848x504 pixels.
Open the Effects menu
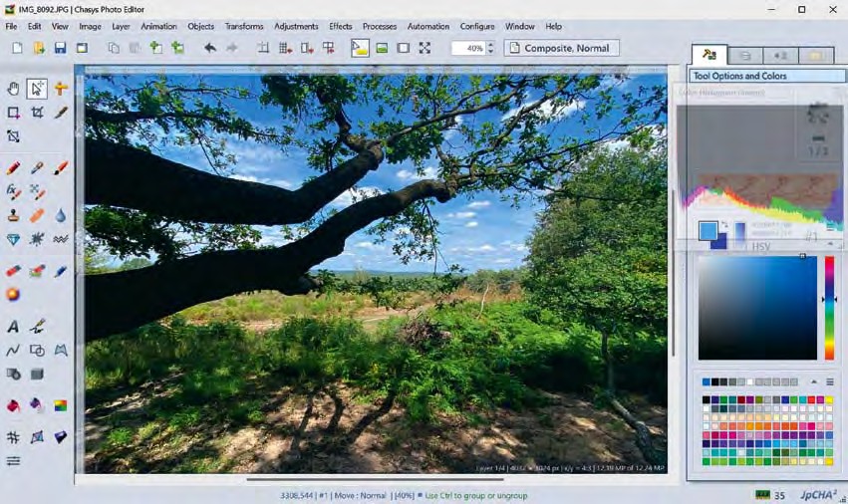pos(341,27)
